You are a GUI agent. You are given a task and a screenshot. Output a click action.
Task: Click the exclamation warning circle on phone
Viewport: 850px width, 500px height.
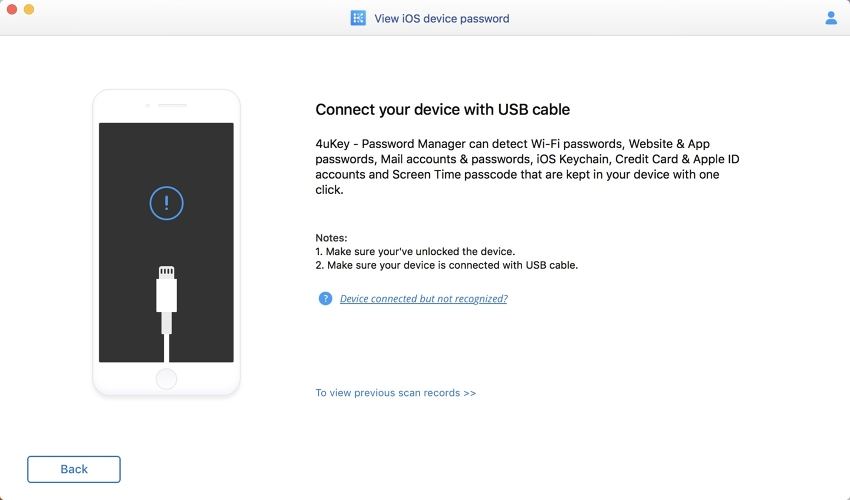point(166,203)
